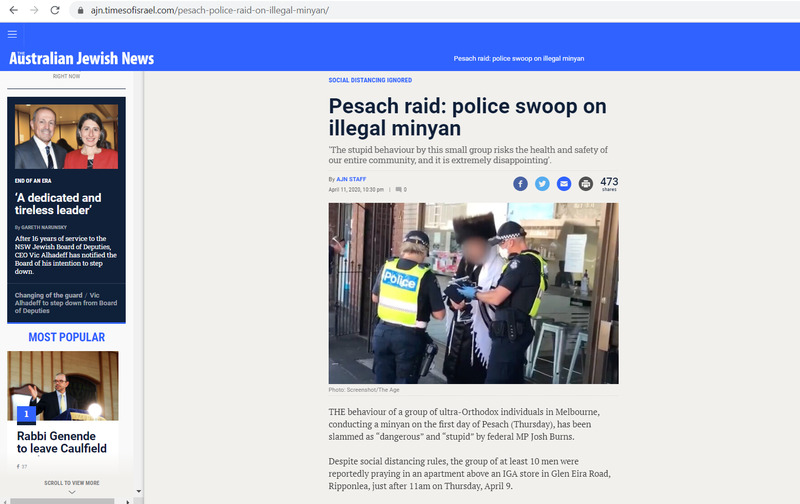Click the police raid article photo

click(x=473, y=293)
